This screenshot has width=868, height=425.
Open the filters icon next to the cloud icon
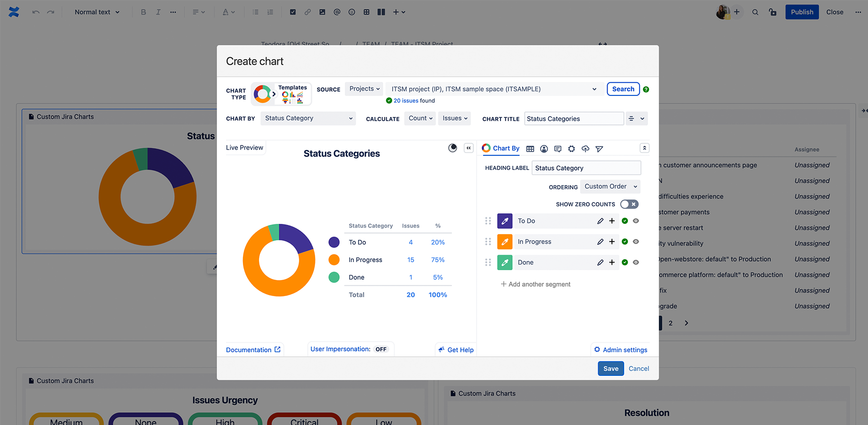point(599,148)
